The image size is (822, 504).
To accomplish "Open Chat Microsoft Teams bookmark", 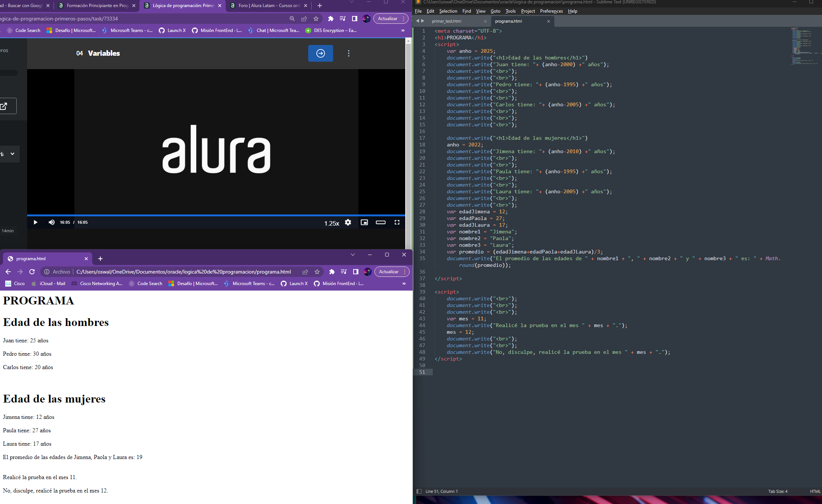I will (273, 30).
